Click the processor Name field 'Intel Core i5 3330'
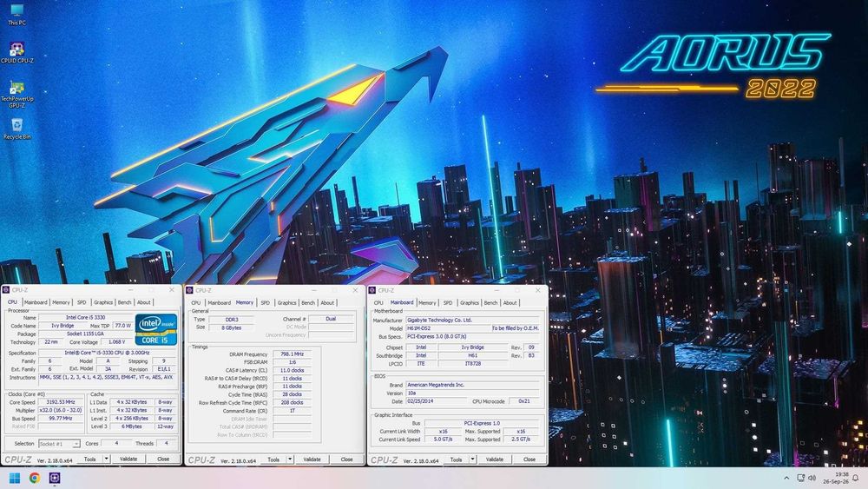This screenshot has height=489, width=868. tap(86, 317)
